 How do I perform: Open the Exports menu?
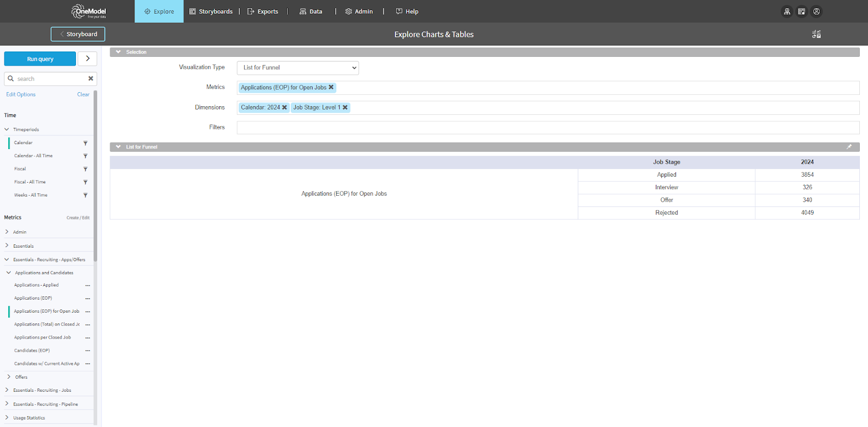pyautogui.click(x=263, y=11)
